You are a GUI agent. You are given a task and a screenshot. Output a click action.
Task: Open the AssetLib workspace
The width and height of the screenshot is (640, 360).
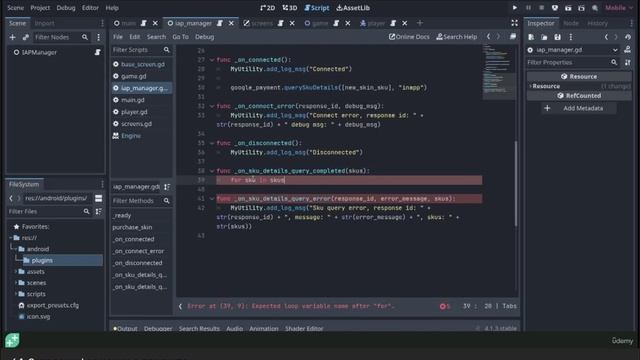[353, 8]
